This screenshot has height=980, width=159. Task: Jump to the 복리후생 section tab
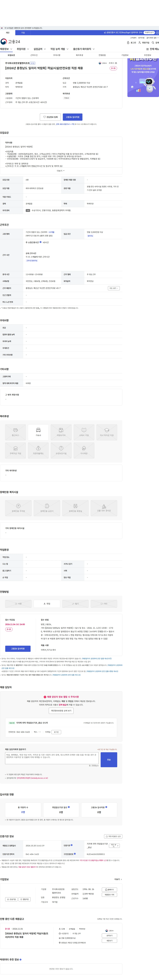[79, 55]
